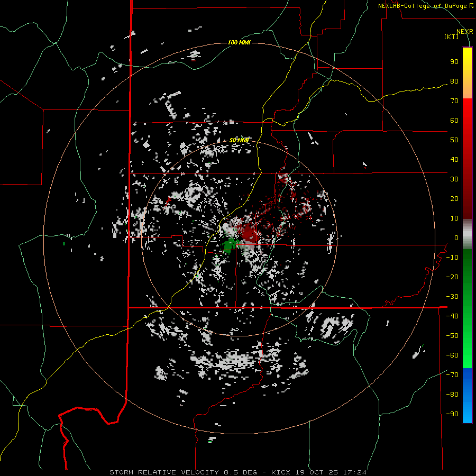Click the 50 NMI range ring label
This screenshot has width=476, height=476.
pos(239,140)
